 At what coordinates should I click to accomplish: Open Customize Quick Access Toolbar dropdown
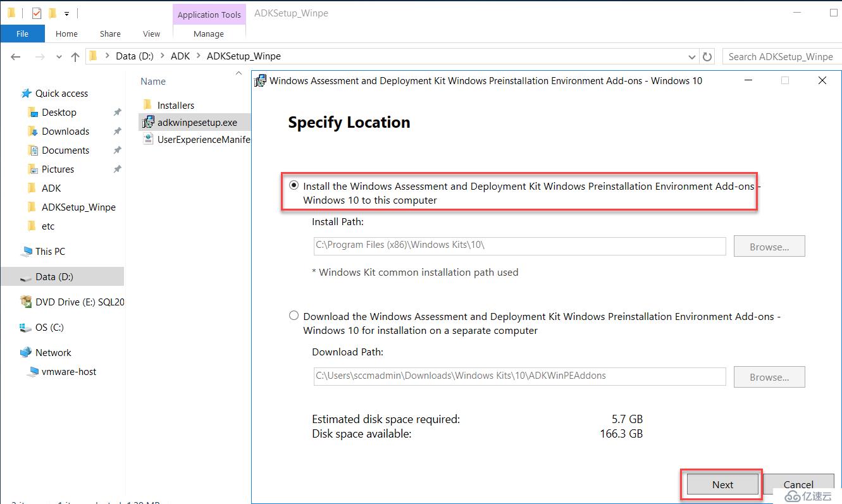pos(66,13)
